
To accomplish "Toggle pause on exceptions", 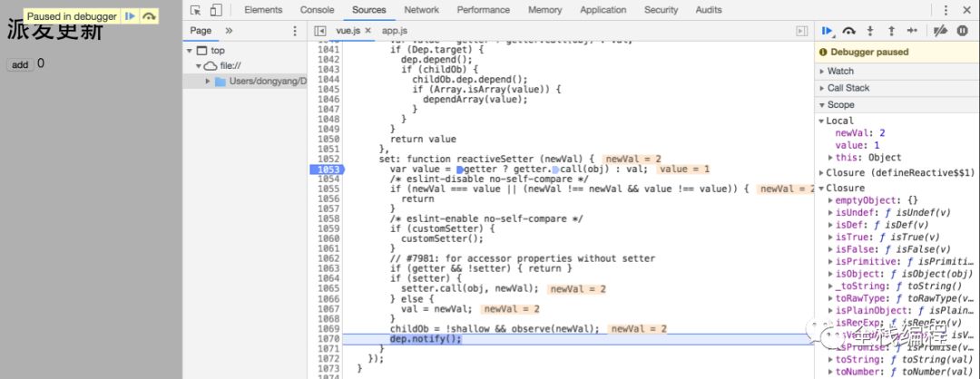I will [x=963, y=31].
